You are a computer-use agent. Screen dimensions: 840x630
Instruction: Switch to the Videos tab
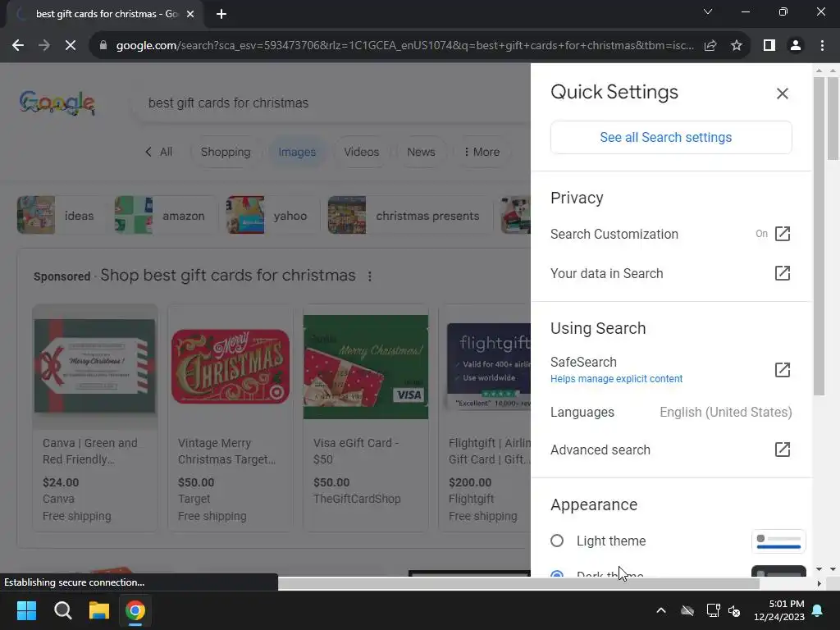(362, 152)
